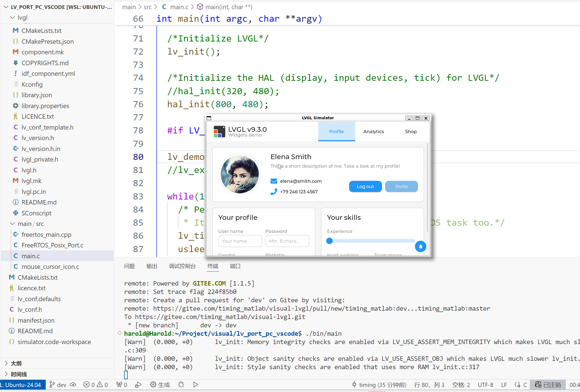Open lv_conf.h in file explorer
The image size is (580, 392).
(30, 310)
